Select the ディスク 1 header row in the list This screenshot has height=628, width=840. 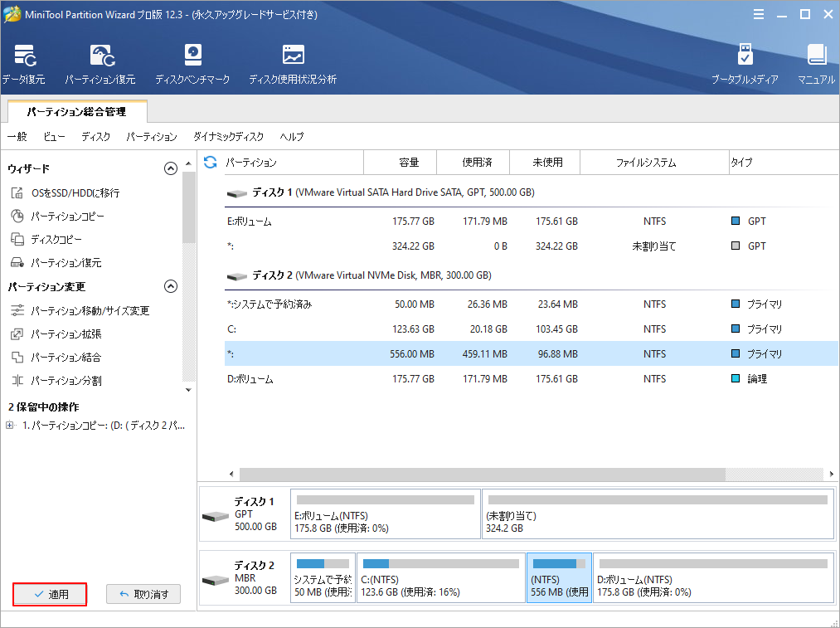click(531, 192)
